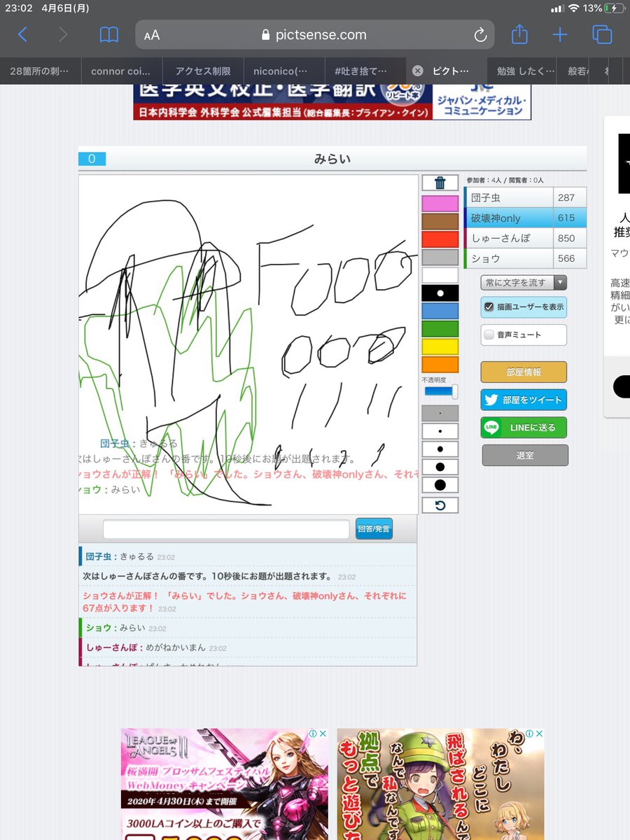630x840 pixels.
Task: Choose the largest brush size
Action: pos(440,485)
